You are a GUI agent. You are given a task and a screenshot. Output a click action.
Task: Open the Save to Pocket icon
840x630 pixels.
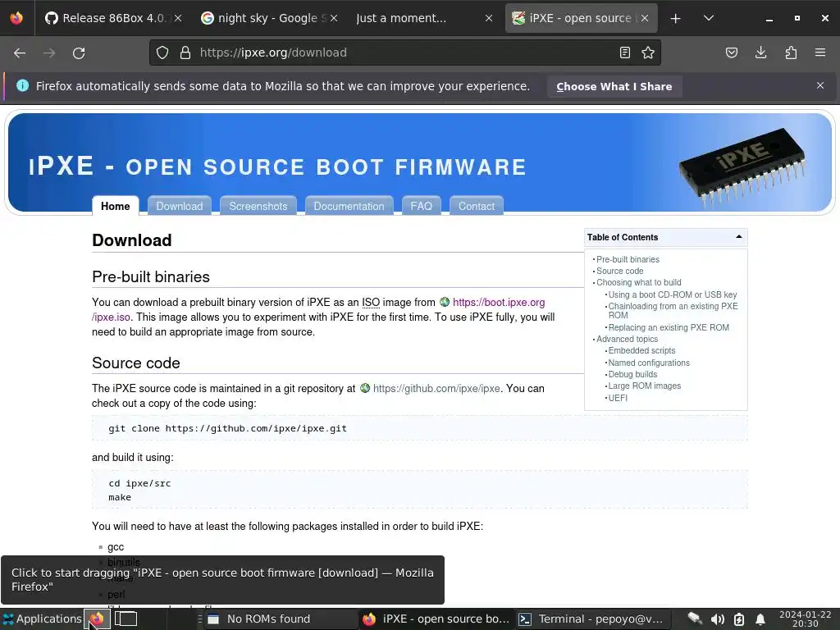point(732,52)
